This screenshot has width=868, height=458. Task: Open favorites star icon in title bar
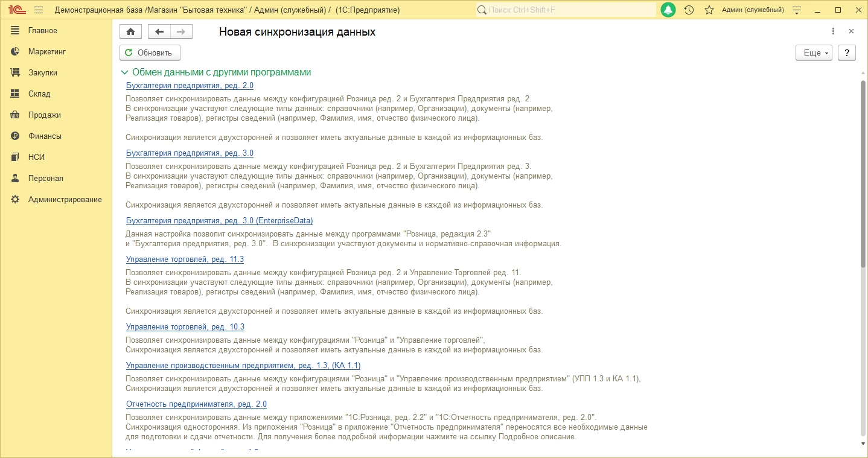(709, 10)
